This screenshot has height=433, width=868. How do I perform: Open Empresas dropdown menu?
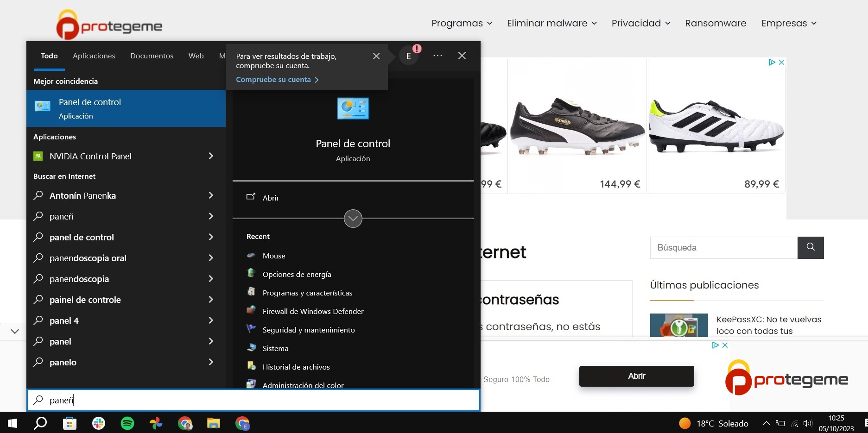[789, 23]
